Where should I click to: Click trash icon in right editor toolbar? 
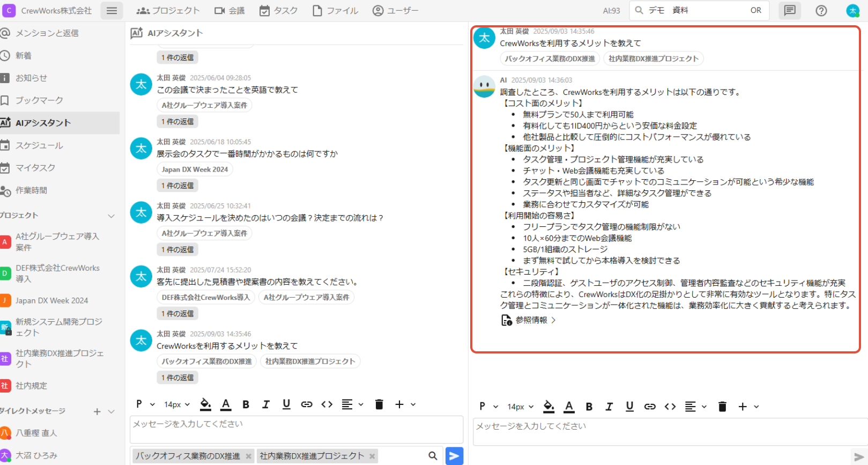point(722,407)
